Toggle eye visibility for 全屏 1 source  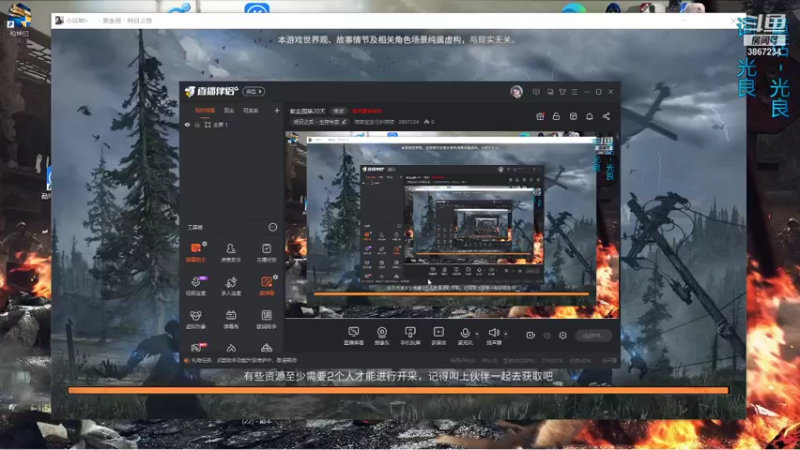pyautogui.click(x=187, y=124)
